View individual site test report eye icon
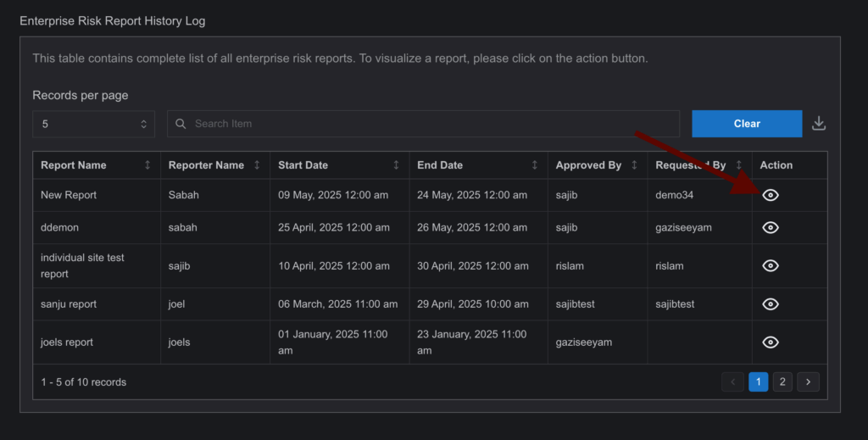Image resolution: width=868 pixels, height=440 pixels. pos(770,265)
